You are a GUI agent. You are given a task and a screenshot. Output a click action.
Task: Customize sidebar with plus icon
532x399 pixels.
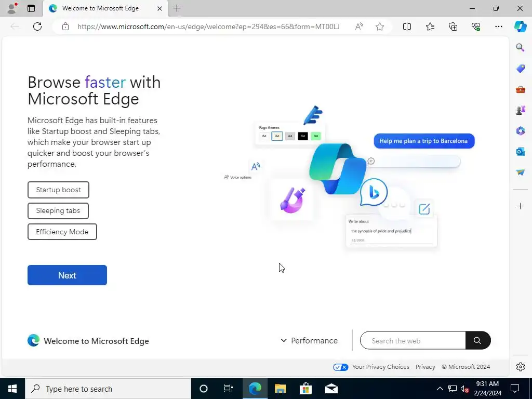pos(520,206)
